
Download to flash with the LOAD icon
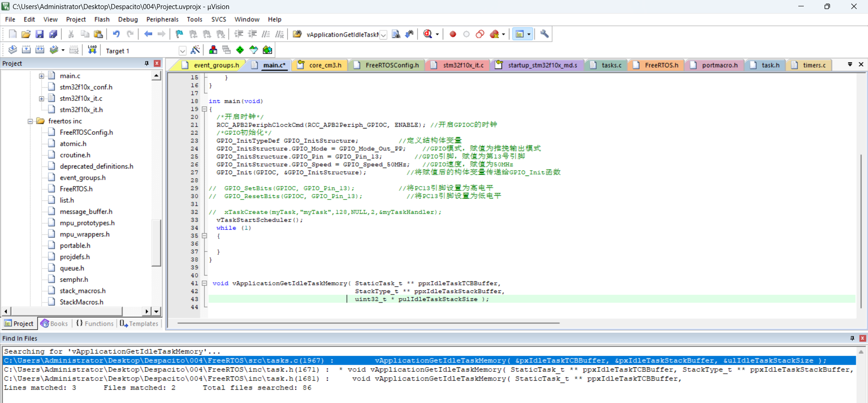click(92, 50)
